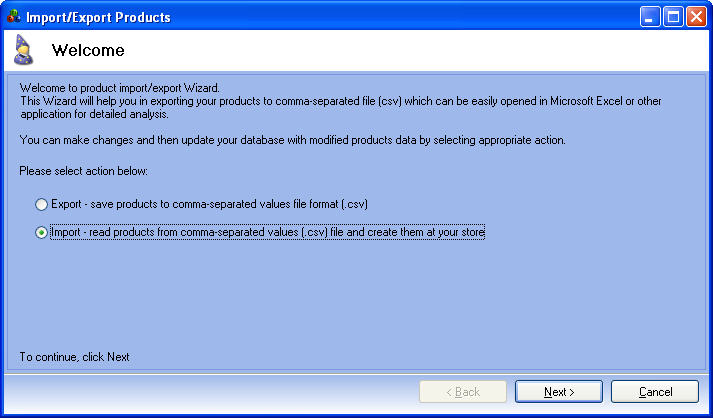
Task: Choose the 'Import - read products' option label
Action: coord(268,232)
